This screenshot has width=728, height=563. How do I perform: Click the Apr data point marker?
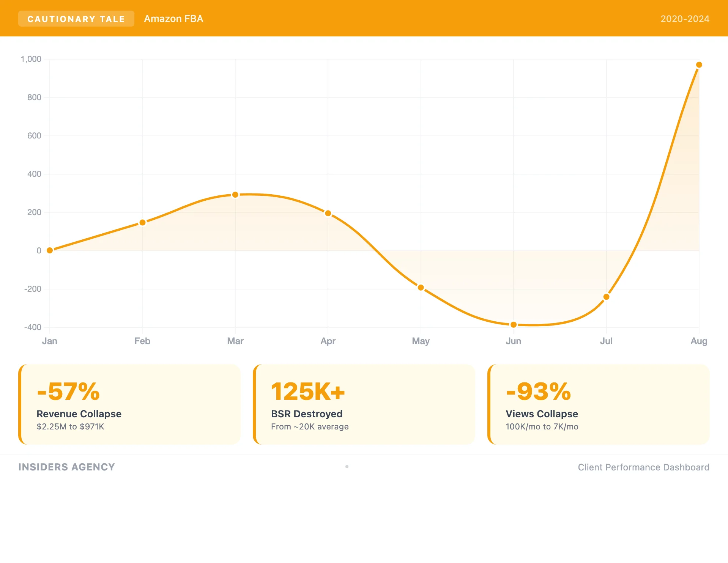point(328,213)
